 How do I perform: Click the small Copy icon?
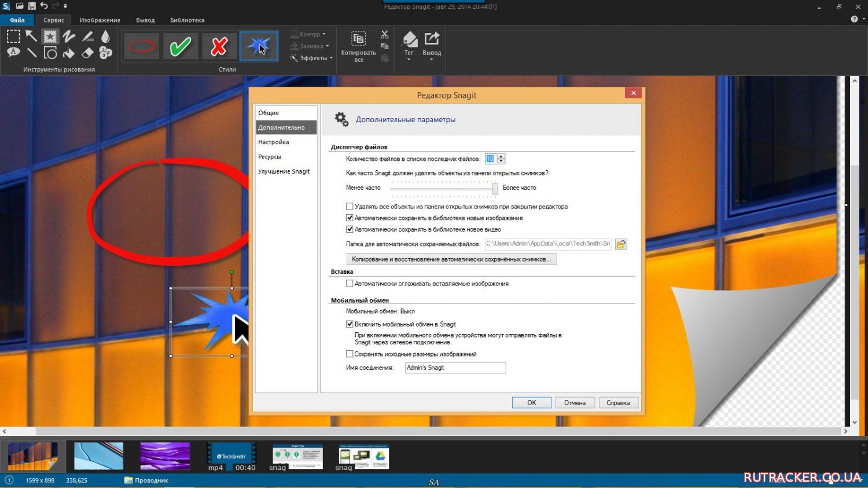385,46
